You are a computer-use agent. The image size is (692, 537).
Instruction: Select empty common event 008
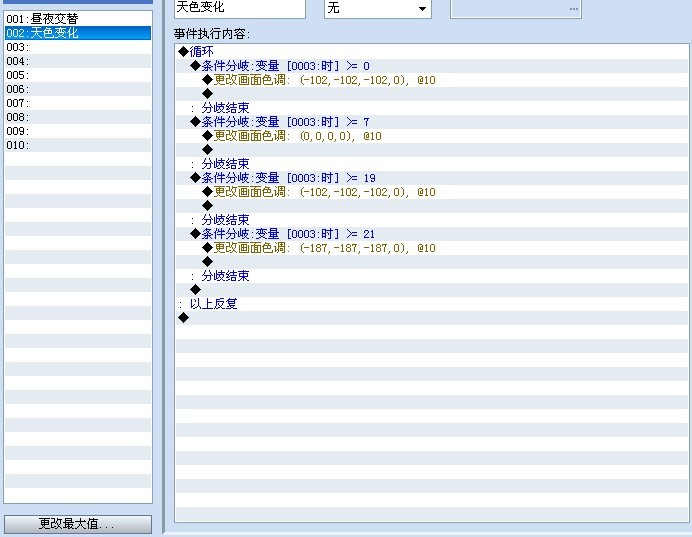[78, 117]
